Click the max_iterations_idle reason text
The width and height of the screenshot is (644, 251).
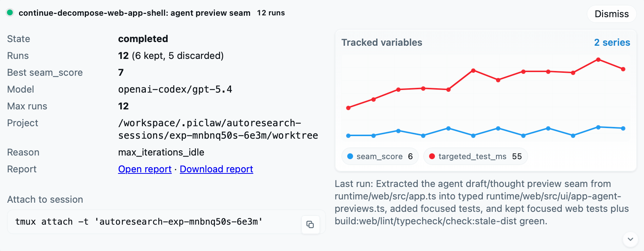tap(161, 152)
